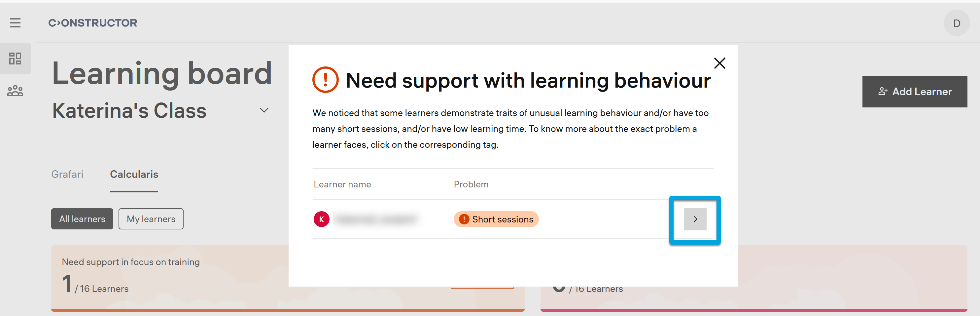Click the Short sessions problem tag
Image resolution: width=980 pixels, height=316 pixels.
tap(496, 219)
